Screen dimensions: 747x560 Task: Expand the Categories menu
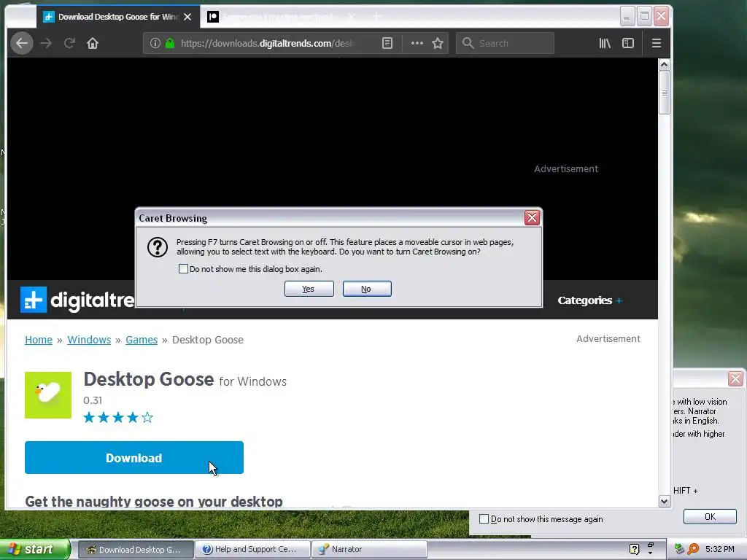click(x=589, y=300)
